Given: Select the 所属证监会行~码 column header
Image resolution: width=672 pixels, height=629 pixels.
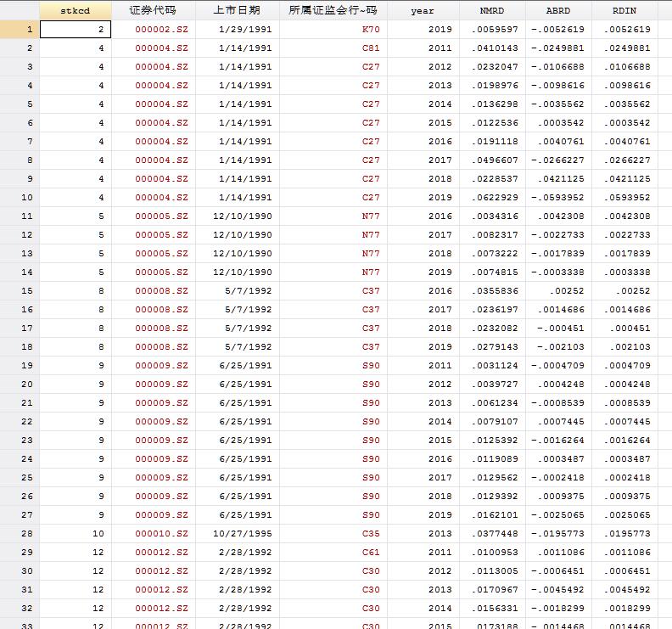Looking at the screenshot, I should click(333, 11).
